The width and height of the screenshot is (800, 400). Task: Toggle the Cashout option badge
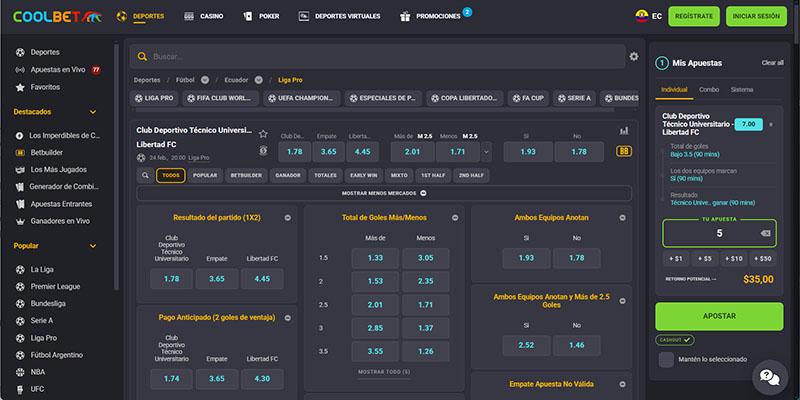[x=674, y=340]
